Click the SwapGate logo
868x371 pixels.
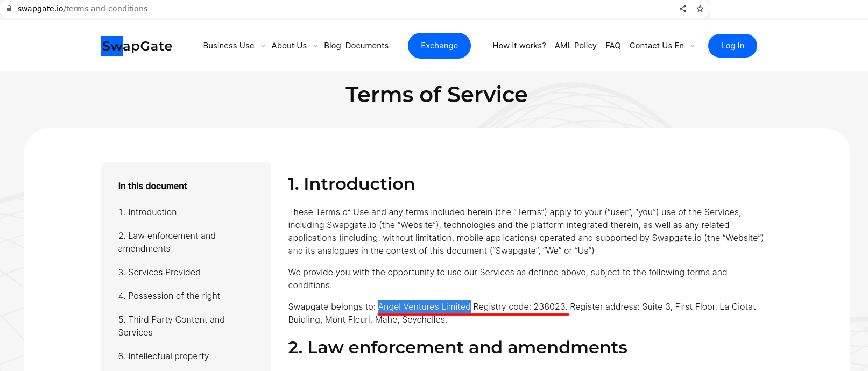[137, 46]
